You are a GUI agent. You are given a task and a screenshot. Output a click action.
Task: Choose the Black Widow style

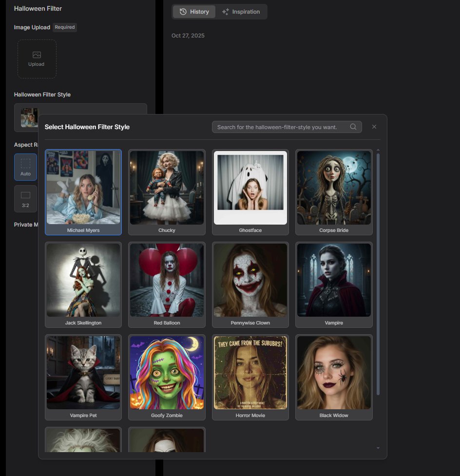tap(334, 377)
